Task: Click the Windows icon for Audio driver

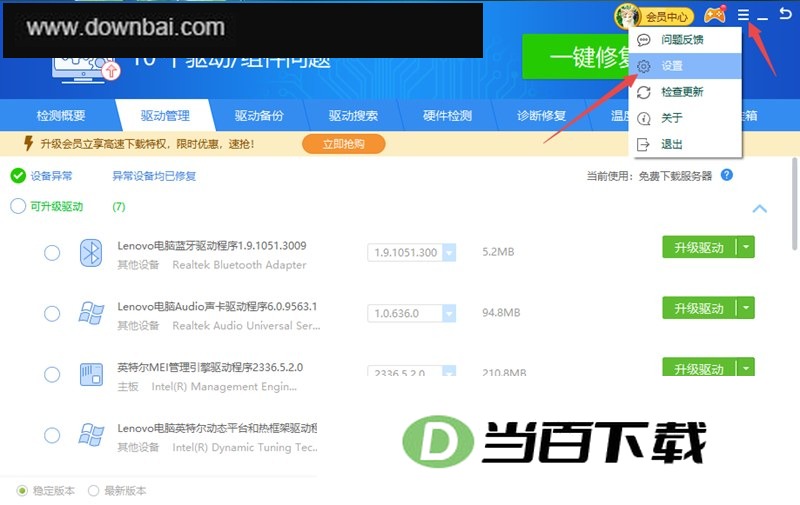Action: point(91,313)
